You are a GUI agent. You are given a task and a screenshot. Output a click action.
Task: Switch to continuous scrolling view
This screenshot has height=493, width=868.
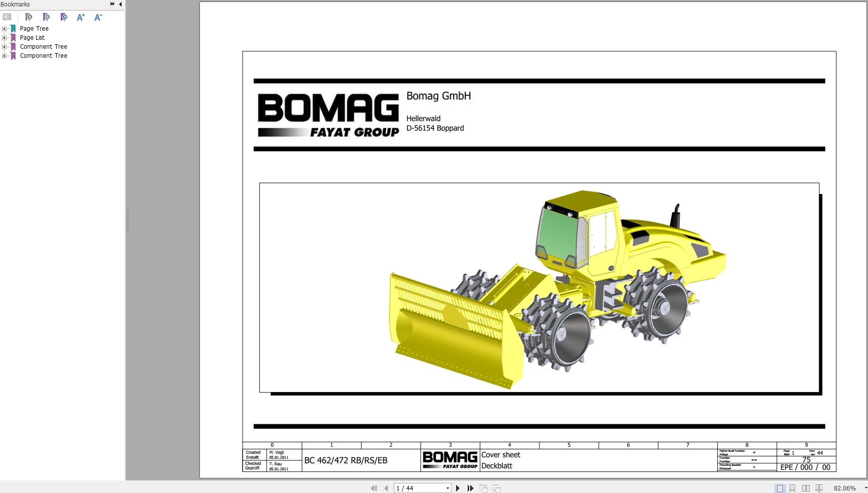pyautogui.click(x=792, y=488)
